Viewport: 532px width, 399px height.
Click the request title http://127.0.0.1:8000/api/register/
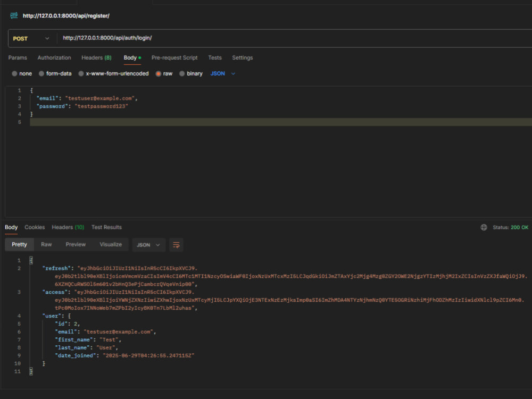pos(66,15)
